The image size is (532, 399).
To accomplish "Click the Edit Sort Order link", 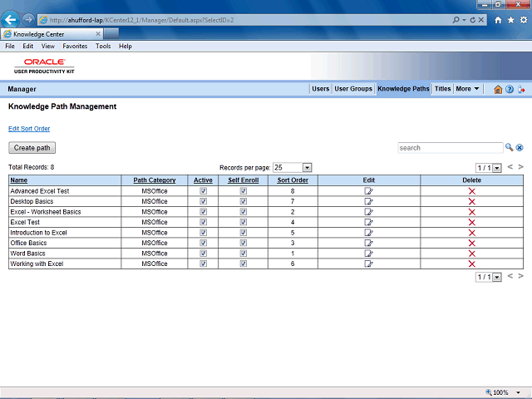I will (x=29, y=129).
